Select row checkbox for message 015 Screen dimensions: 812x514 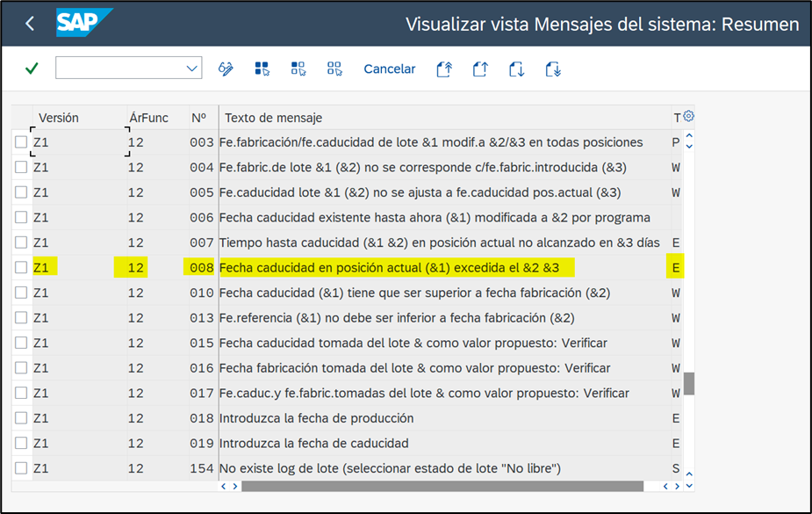21,343
